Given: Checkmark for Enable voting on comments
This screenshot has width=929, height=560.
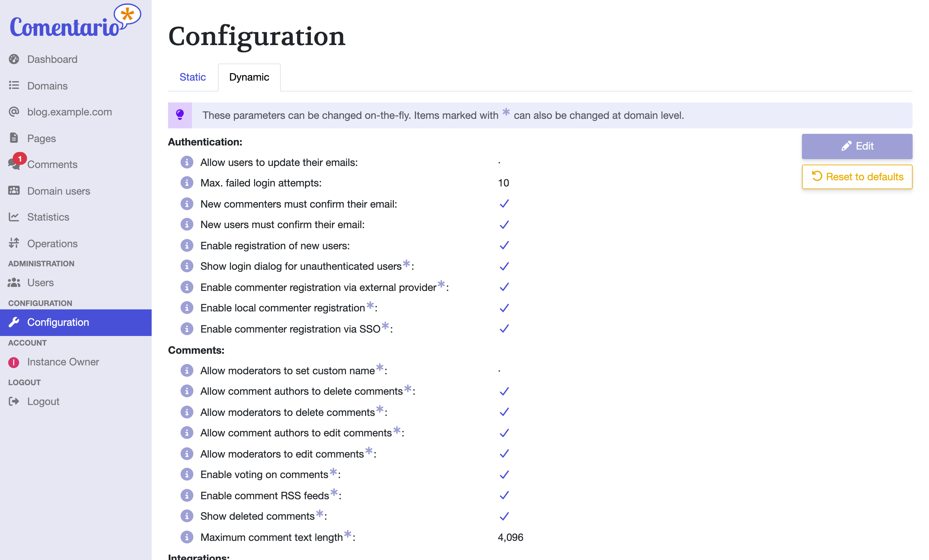Looking at the screenshot, I should tap(504, 474).
